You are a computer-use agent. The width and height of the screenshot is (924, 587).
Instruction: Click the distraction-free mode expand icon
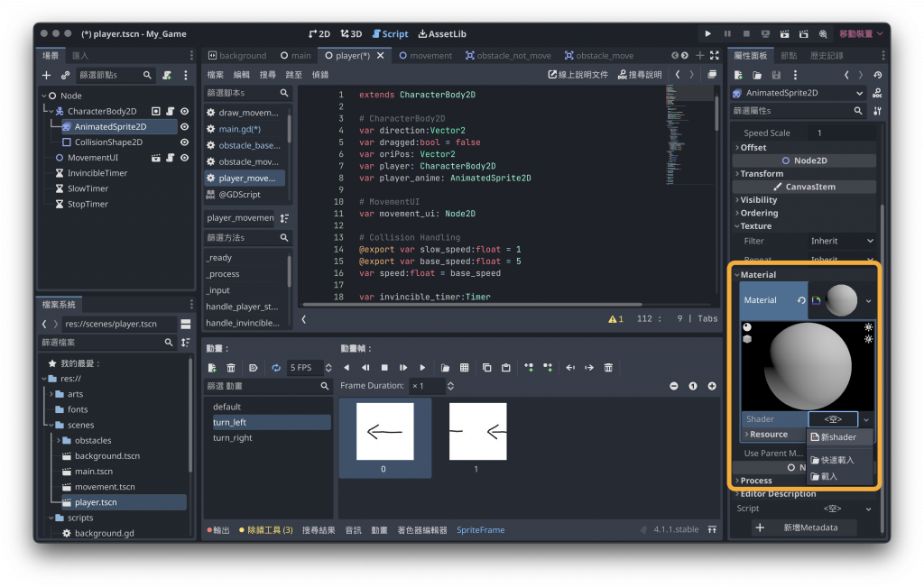pyautogui.click(x=715, y=55)
